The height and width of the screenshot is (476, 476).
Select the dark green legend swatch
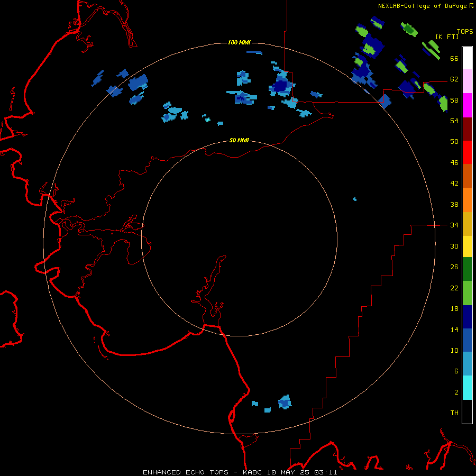pyautogui.click(x=467, y=269)
